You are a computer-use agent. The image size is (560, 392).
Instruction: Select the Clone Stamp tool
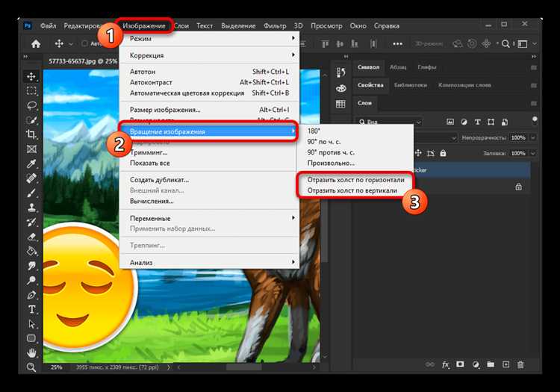tap(31, 208)
